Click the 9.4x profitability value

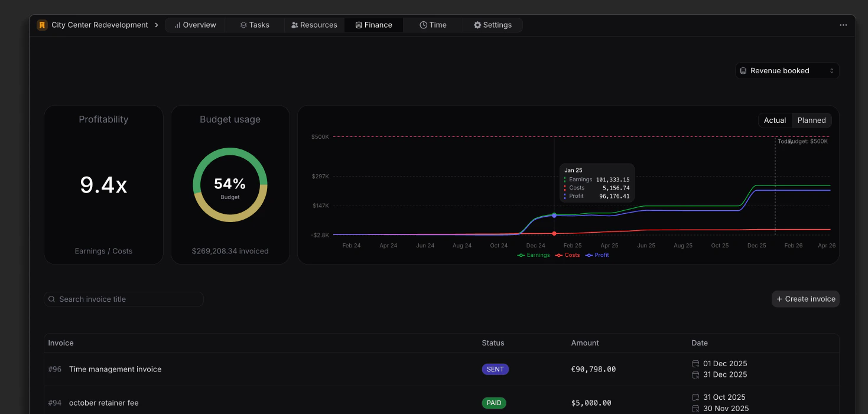(103, 185)
